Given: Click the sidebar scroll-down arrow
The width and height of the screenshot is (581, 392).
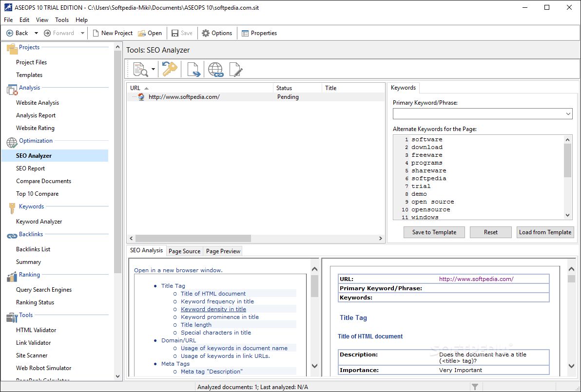Looking at the screenshot, I should pos(118,376).
